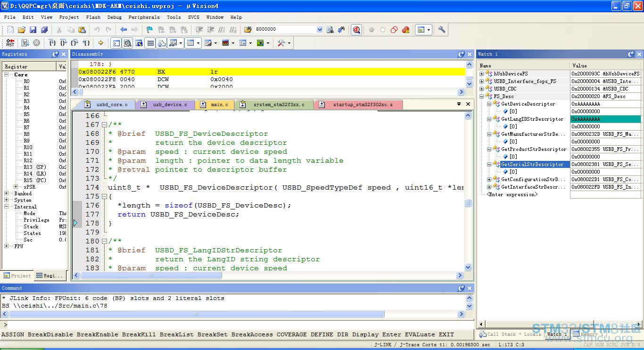Close the Disassembly panel
The height and width of the screenshot is (350, 644).
[469, 54]
